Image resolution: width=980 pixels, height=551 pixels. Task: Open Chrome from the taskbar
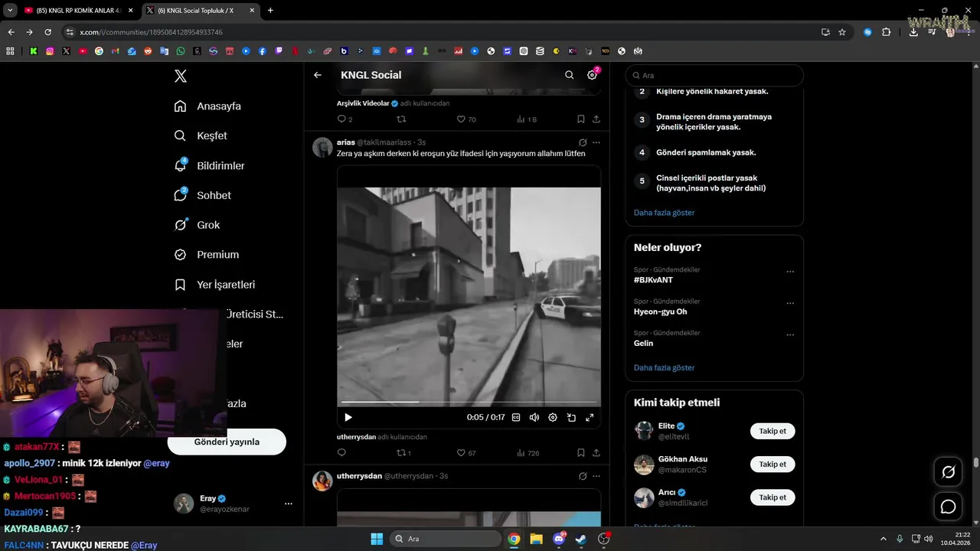point(514,539)
